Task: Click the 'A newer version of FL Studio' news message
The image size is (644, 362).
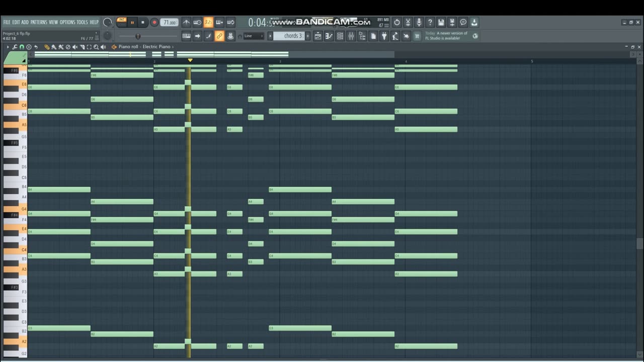Action: pos(446,36)
